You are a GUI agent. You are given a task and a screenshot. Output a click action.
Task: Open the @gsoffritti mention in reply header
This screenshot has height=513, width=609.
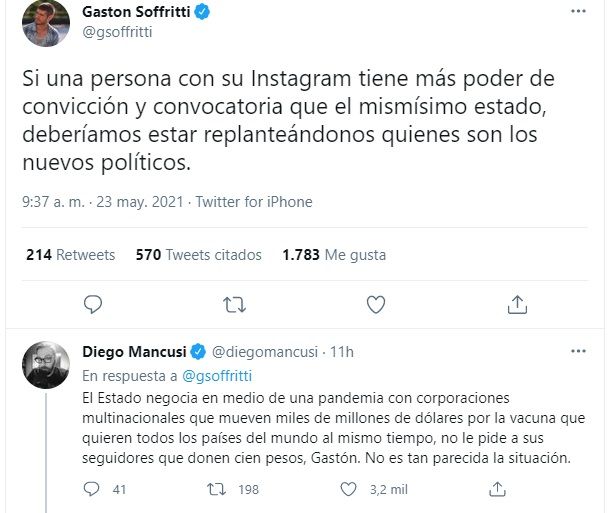[217, 376]
